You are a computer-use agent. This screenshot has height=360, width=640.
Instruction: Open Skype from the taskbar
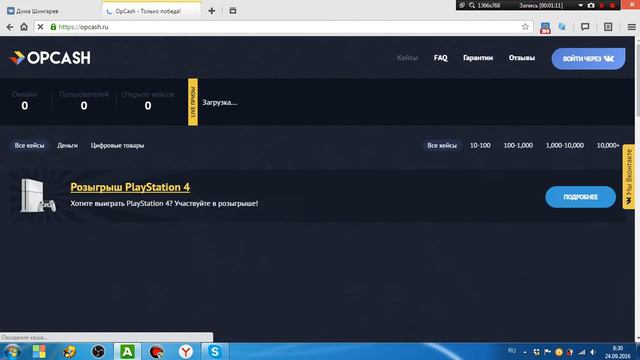[x=215, y=351]
